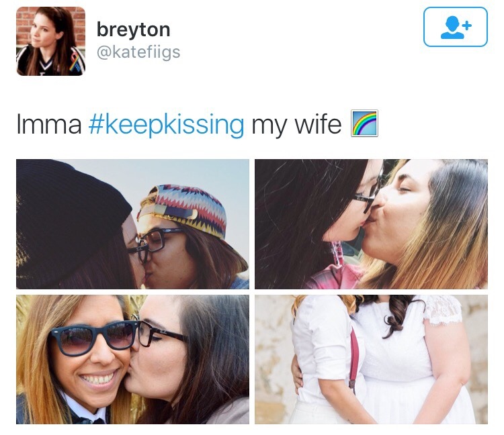Click the follow user icon button

455,27
